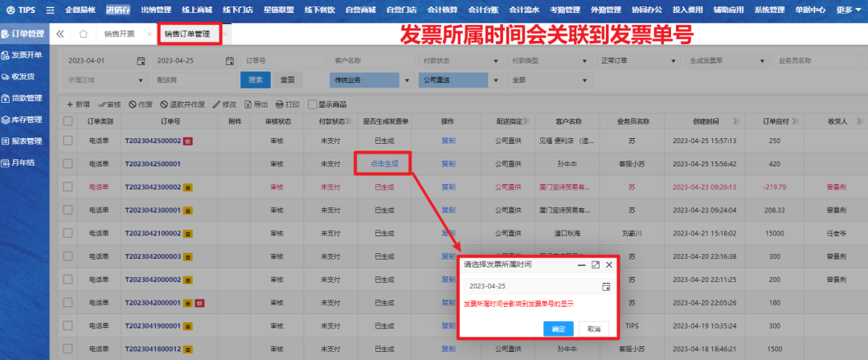Click the 作废 void toolbar button
This screenshot has width=868, height=360.
pyautogui.click(x=141, y=104)
